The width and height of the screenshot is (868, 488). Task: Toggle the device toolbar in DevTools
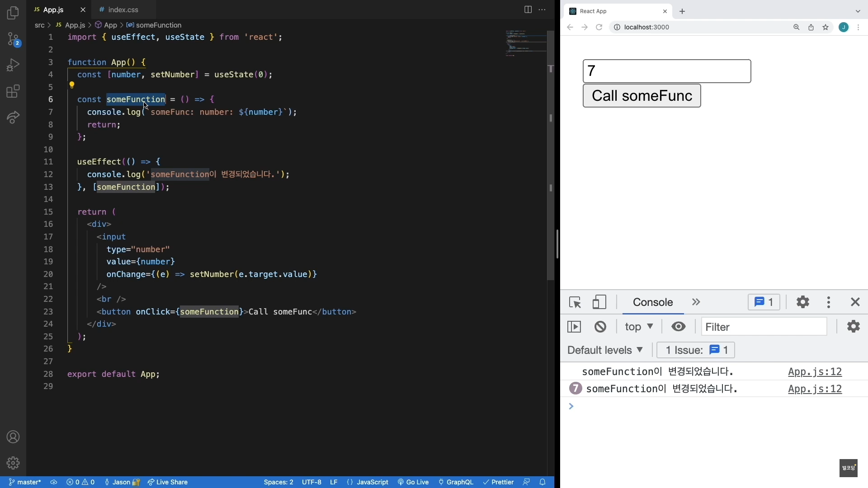599,302
